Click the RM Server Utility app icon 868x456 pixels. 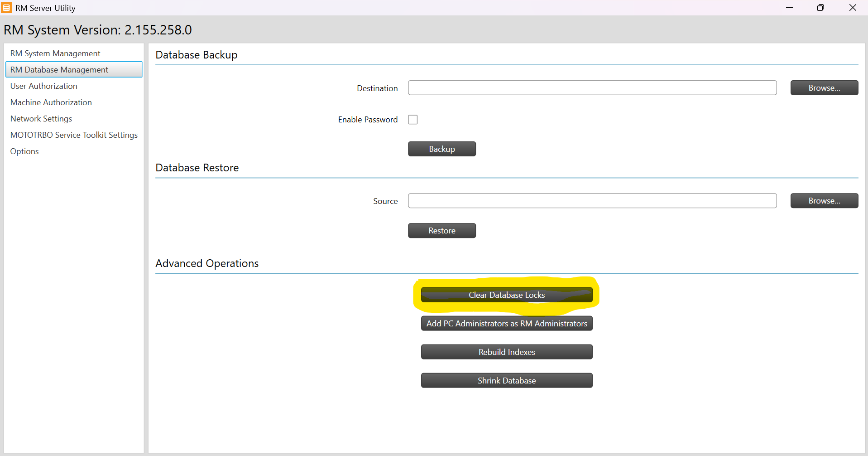6,8
